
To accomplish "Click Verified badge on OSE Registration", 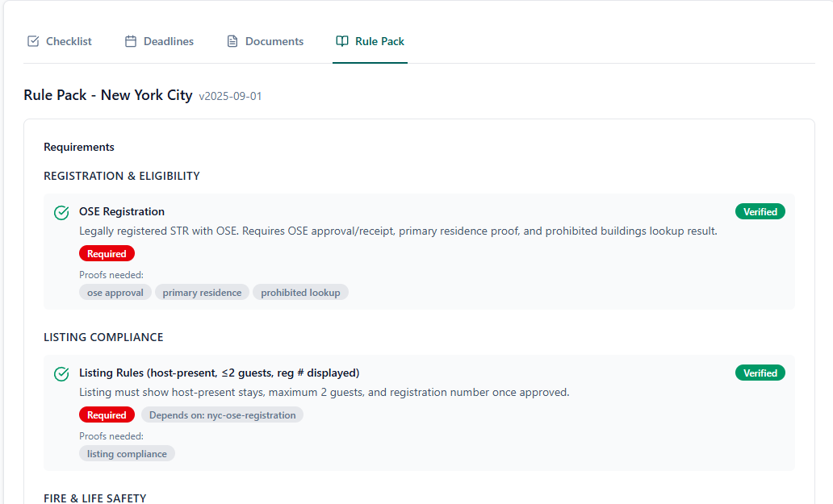I will pos(760,212).
